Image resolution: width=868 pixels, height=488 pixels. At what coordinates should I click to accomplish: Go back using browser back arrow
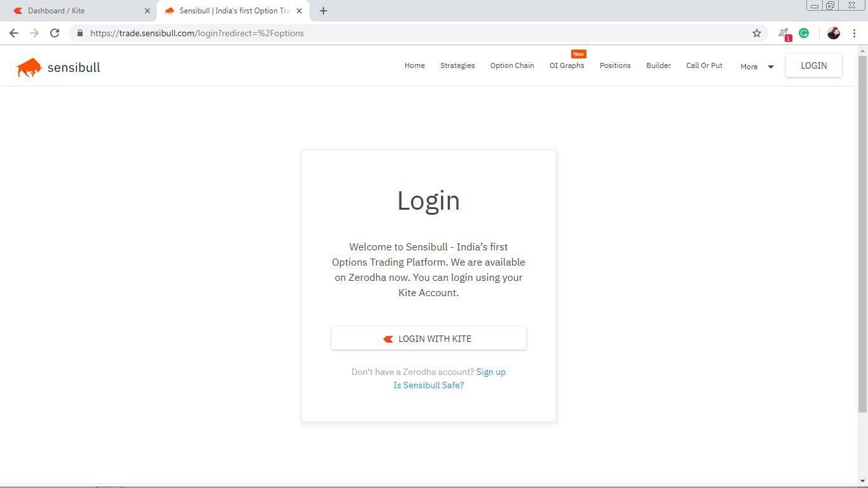(x=14, y=33)
